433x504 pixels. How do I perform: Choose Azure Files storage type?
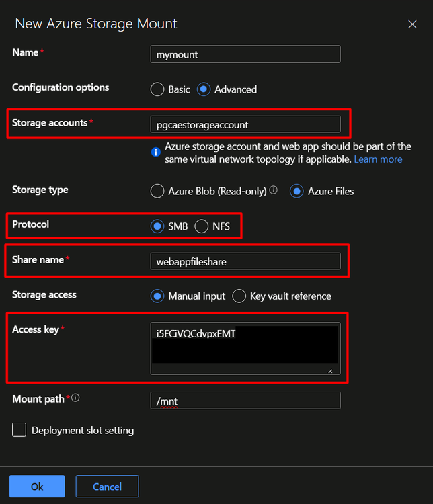click(x=296, y=192)
